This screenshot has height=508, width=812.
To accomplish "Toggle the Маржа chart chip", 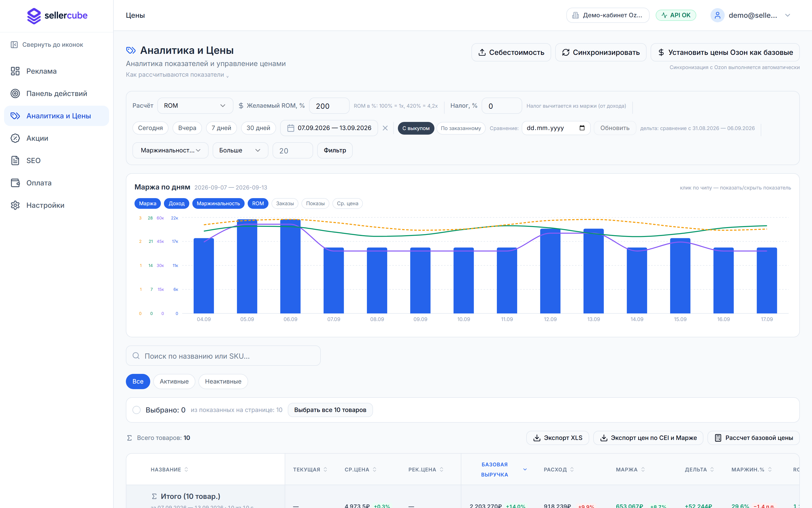I will tap(148, 203).
